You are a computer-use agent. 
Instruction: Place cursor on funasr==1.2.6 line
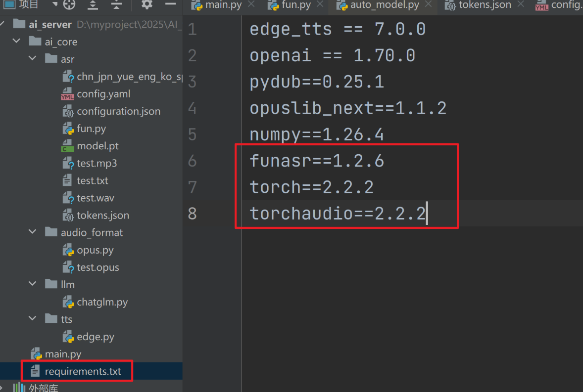(317, 161)
